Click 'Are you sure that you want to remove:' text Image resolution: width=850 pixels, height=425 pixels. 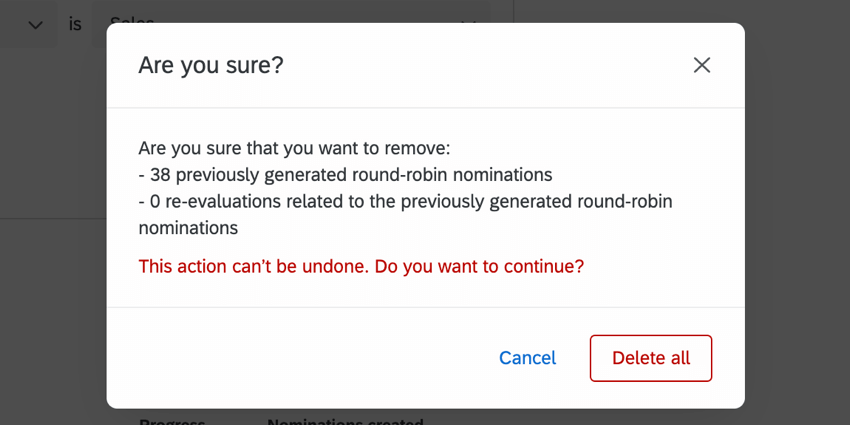click(x=294, y=148)
